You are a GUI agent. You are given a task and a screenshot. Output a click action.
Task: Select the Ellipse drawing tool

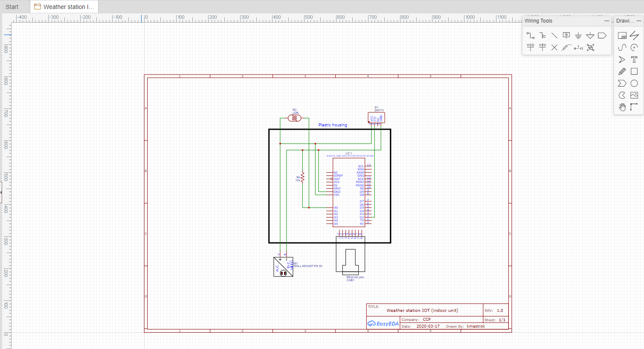634,83
